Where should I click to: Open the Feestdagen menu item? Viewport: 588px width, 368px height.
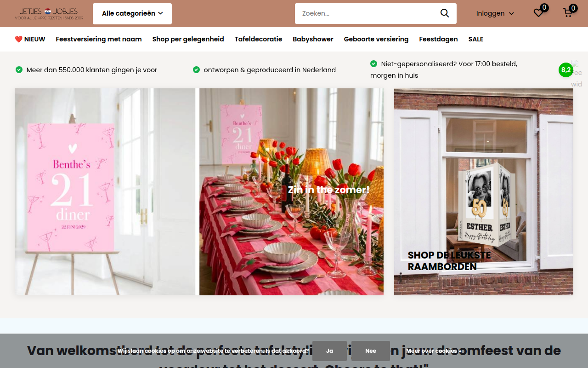[x=438, y=39]
